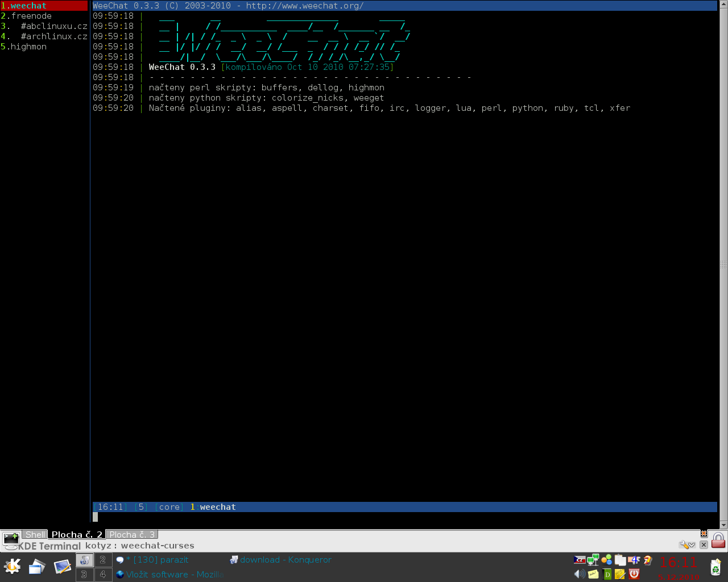Select the Plocha č. 2 tab

pos(77,534)
